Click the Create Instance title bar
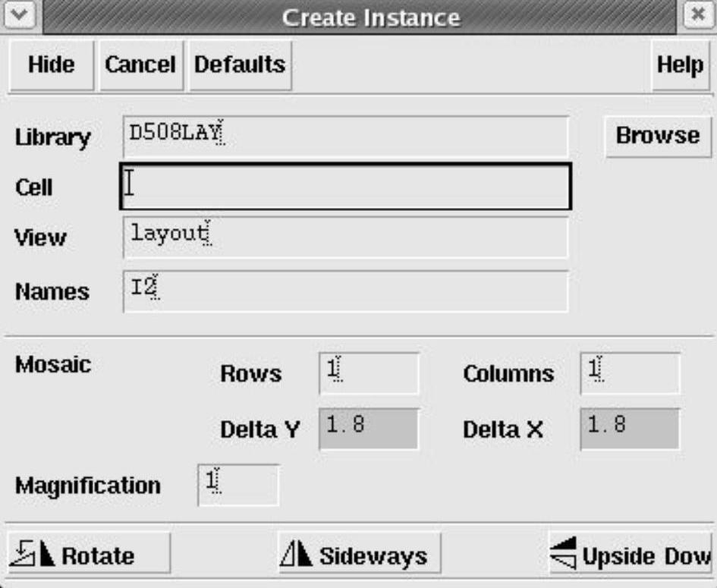Image resolution: width=717 pixels, height=588 pixels. click(x=370, y=17)
